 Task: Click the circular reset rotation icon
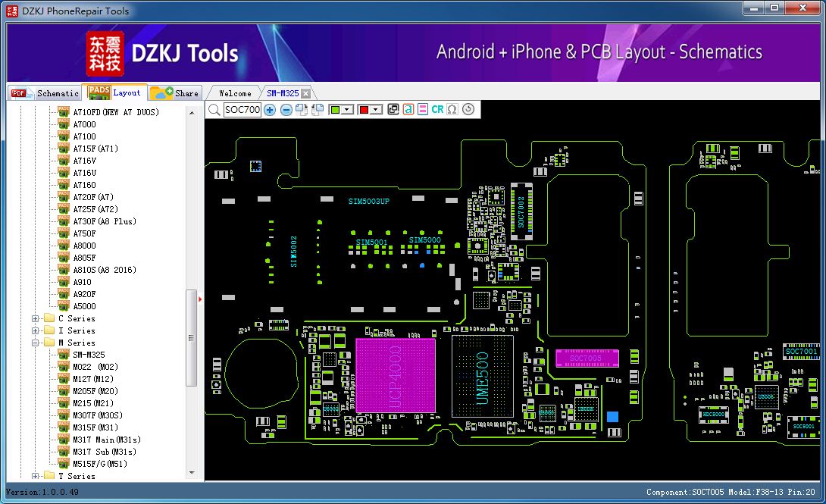pos(468,109)
